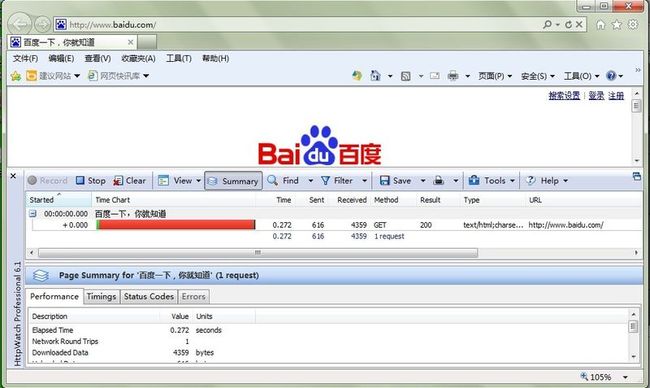Switch to the Timings tab
Image resolution: width=650 pixels, height=388 pixels.
point(101,297)
